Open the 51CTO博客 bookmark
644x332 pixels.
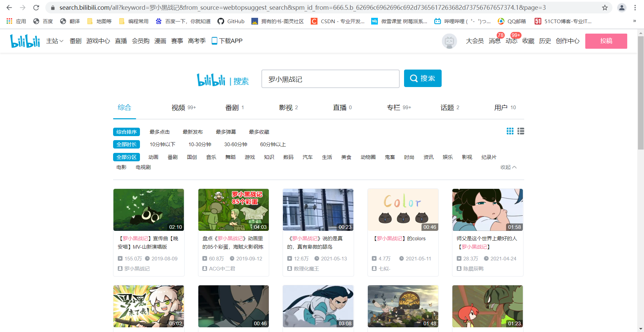click(563, 21)
